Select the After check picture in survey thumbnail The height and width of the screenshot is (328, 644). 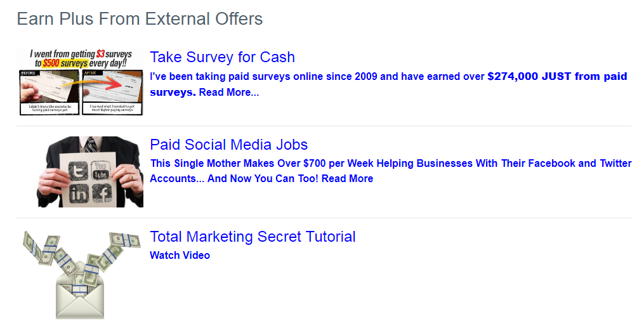point(112,93)
